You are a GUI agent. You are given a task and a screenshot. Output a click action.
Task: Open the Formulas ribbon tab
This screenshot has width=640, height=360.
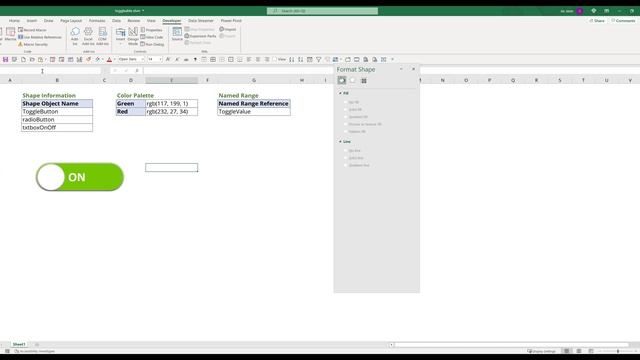97,20
